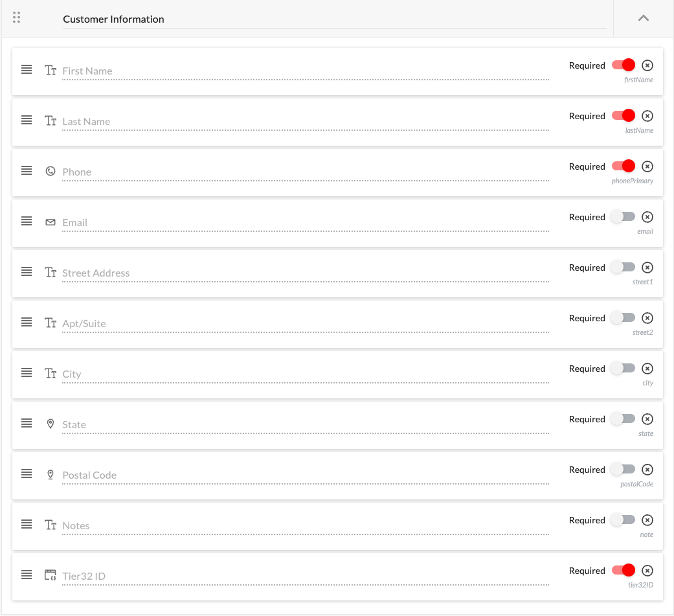This screenshot has width=674, height=616.
Task: Click the Last Name row reorder handle
Action: 27,120
